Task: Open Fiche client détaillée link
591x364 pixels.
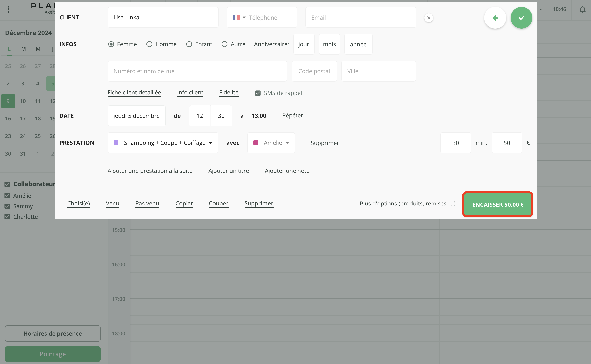Action: click(x=134, y=92)
